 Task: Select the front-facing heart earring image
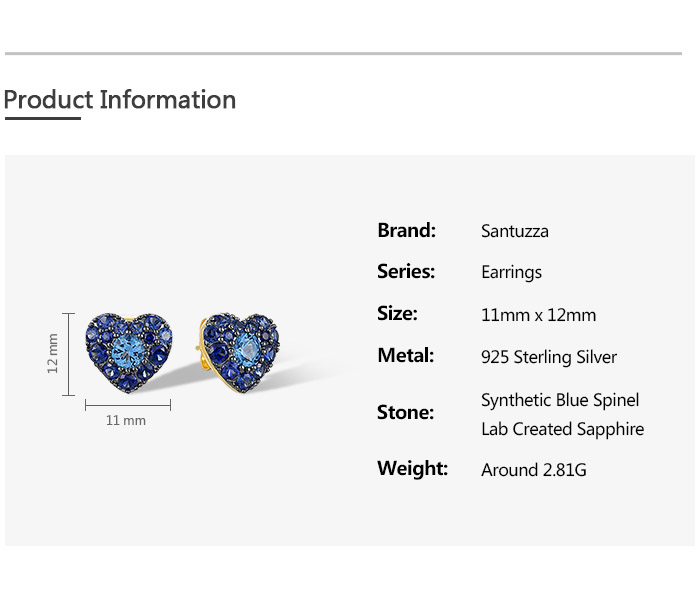(129, 353)
